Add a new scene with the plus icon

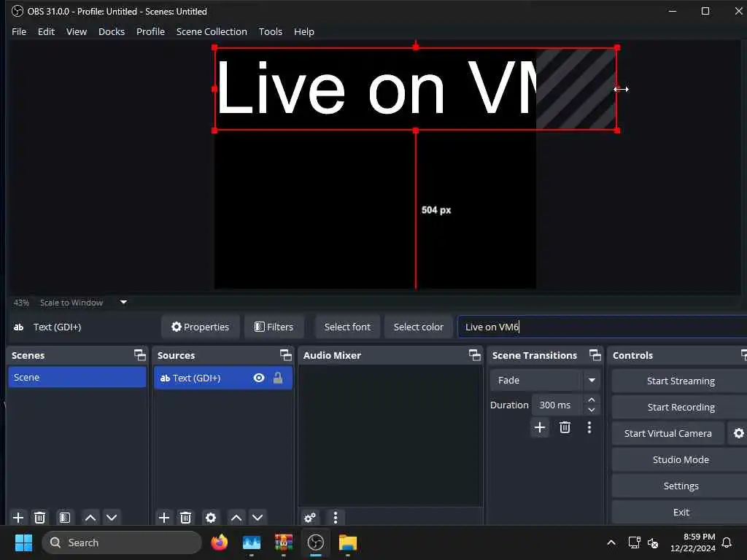[x=18, y=518]
